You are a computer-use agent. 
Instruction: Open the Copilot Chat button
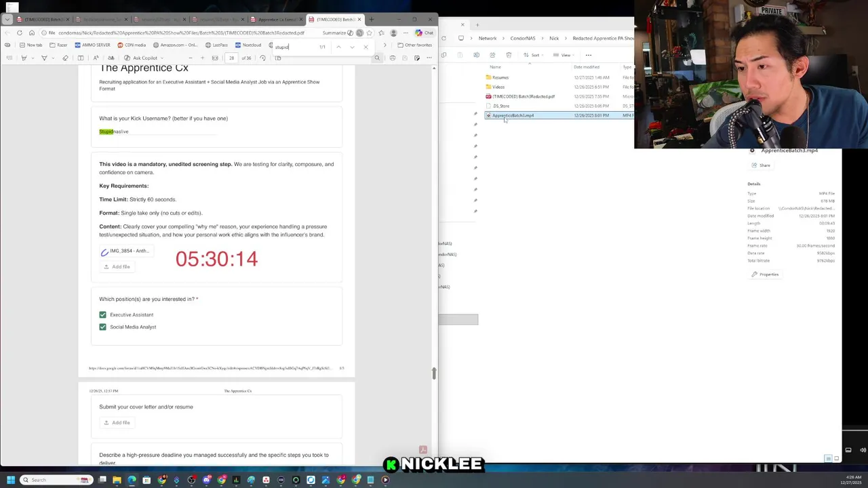click(425, 33)
